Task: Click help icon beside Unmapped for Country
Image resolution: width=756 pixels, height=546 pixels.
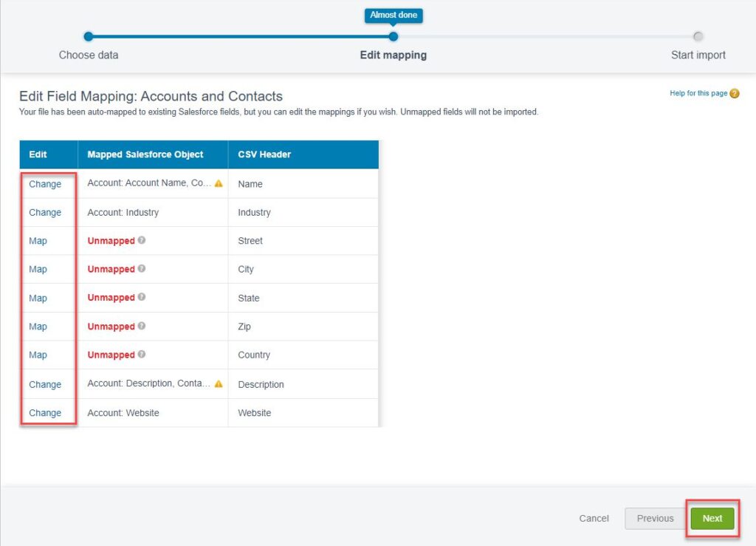Action: tap(141, 354)
